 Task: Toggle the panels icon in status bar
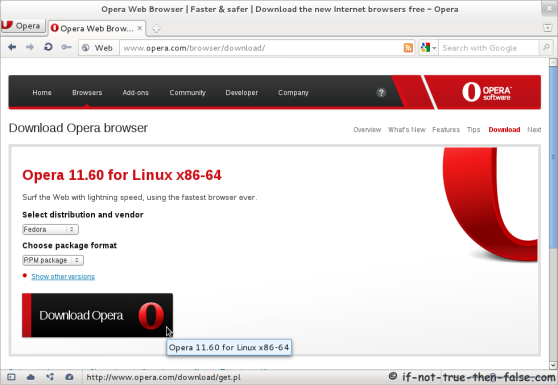11,377
